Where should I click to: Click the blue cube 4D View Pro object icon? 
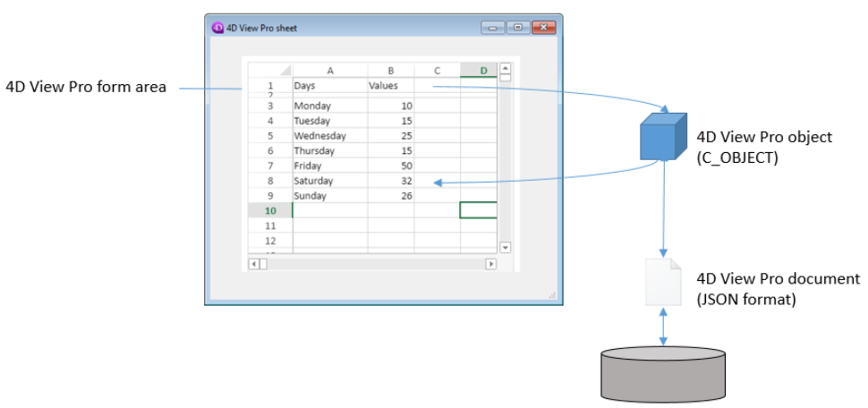click(663, 137)
